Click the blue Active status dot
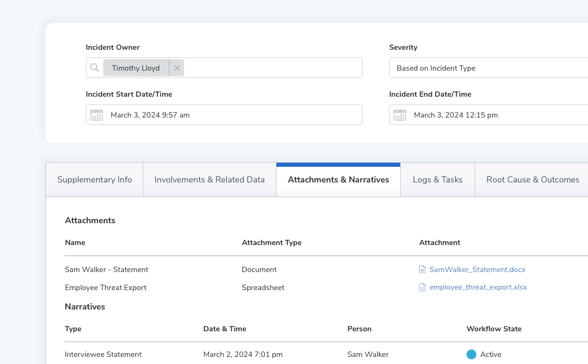The height and width of the screenshot is (364, 588). (x=471, y=354)
